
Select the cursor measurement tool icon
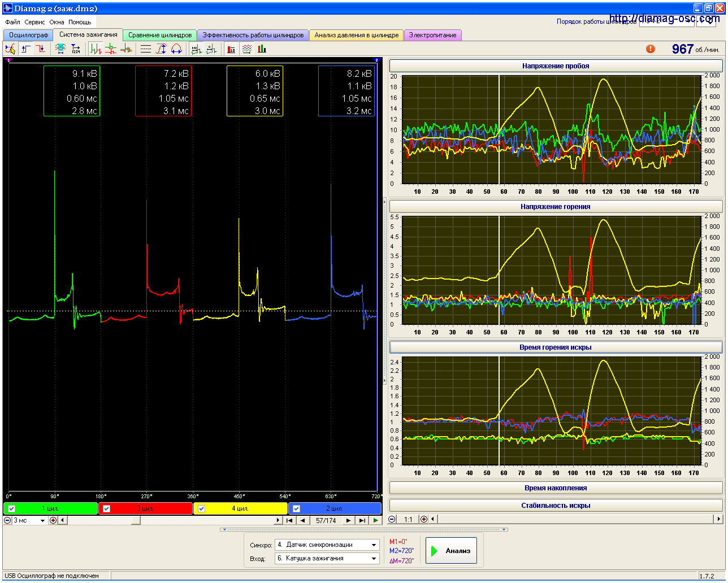(10, 49)
